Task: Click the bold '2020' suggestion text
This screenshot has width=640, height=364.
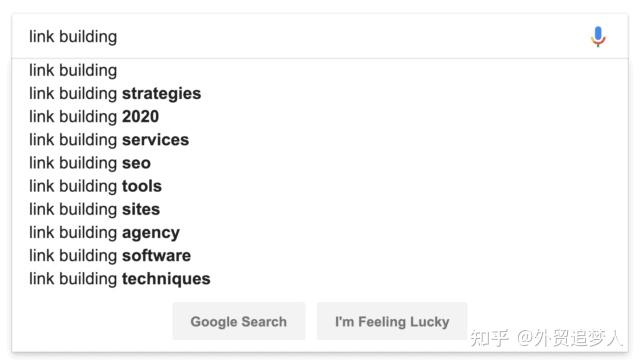Action: (140, 117)
